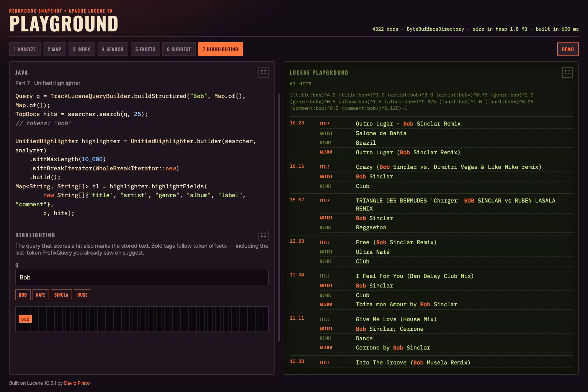Select the 7 Highlighting tab
588x392 pixels.
click(220, 49)
